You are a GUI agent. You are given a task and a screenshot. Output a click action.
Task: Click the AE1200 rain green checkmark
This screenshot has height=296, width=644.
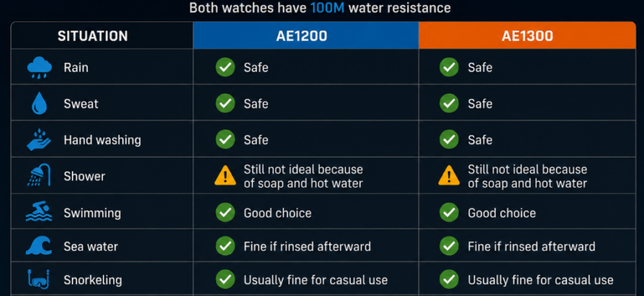pyautogui.click(x=226, y=67)
